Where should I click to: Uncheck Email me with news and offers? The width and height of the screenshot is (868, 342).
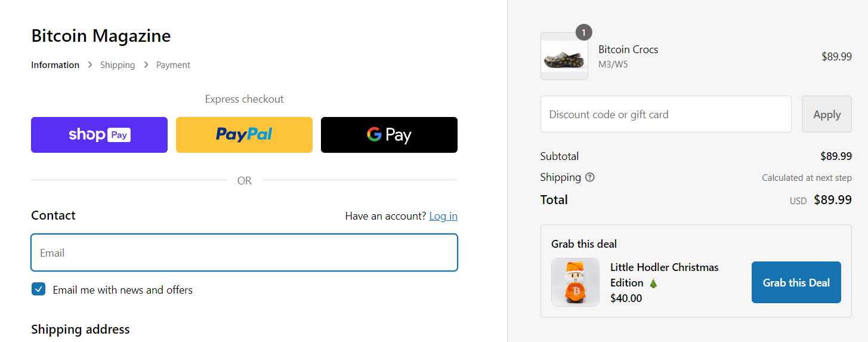click(39, 289)
